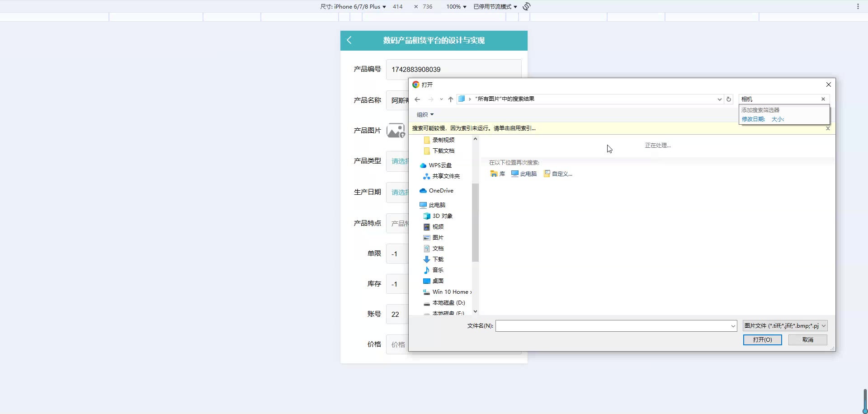Screen dimensions: 868x414
Task: Click the 修改日期 search filter link
Action: [x=753, y=119]
